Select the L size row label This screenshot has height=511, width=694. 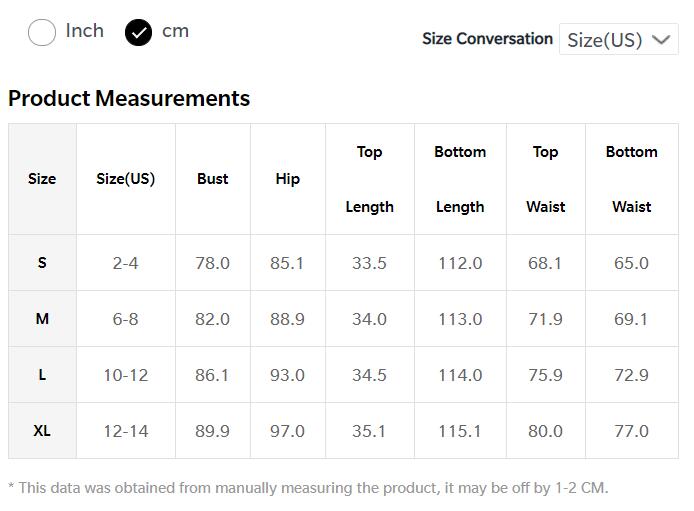(42, 375)
